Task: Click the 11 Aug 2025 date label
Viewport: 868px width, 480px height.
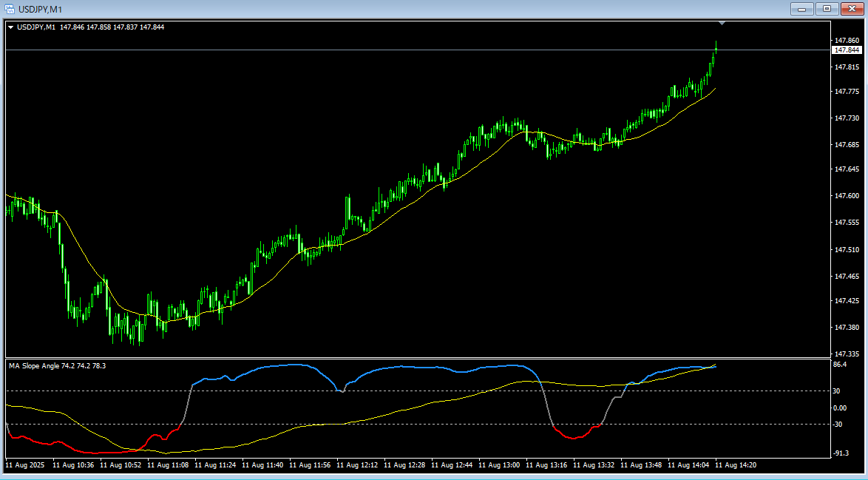Action: [x=27, y=466]
